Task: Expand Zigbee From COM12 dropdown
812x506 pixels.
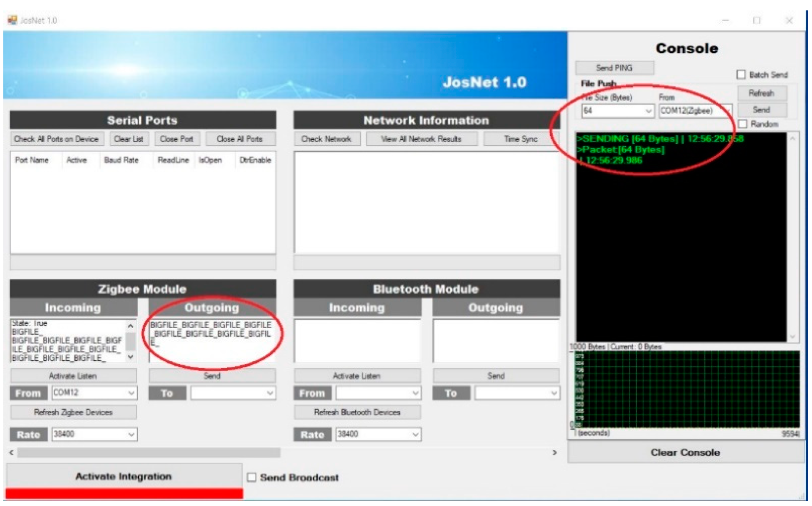Action: click(131, 393)
